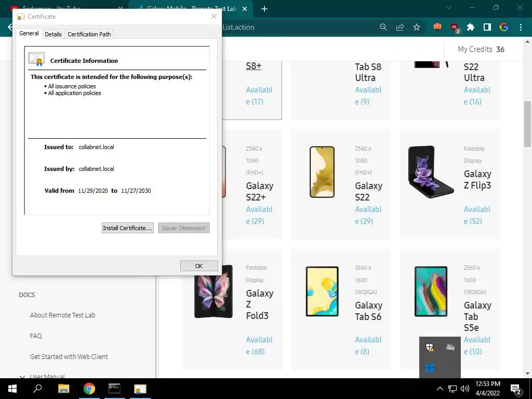Open Command Prompt from the taskbar

tap(114, 389)
